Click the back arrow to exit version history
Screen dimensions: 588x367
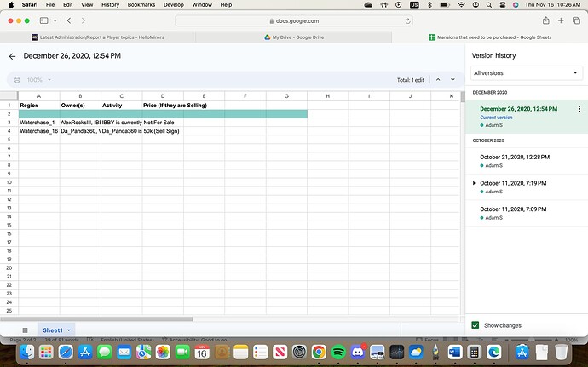click(x=13, y=56)
